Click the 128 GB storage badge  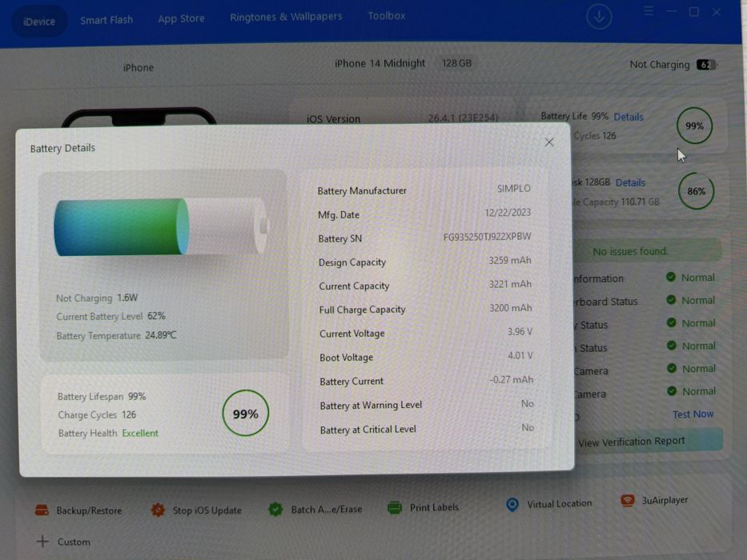click(457, 63)
